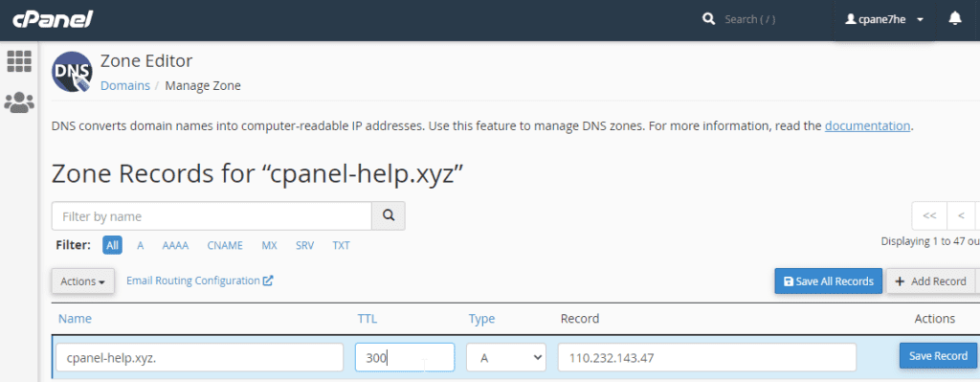
Task: Edit the TTL field showing 300
Action: click(405, 357)
